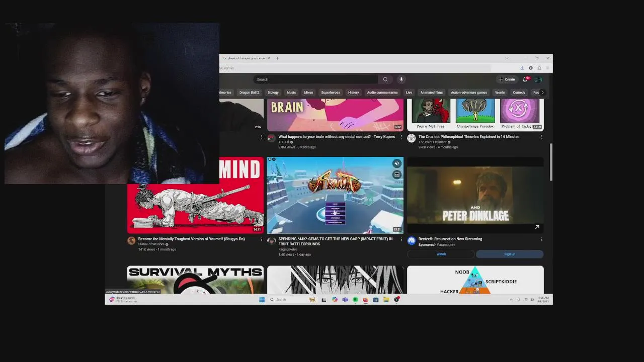644x362 pixels.
Task: Open more options for Craziest Philosophical Theories video
Action: [x=541, y=137]
